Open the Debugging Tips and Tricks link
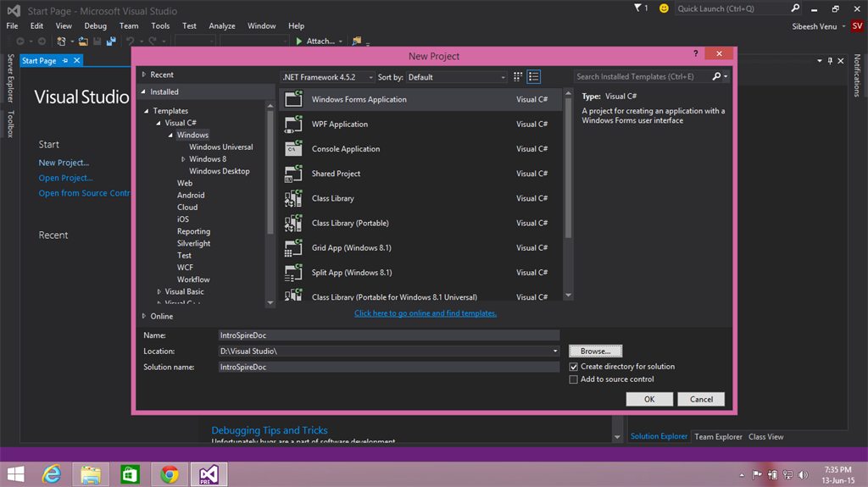 tap(269, 430)
